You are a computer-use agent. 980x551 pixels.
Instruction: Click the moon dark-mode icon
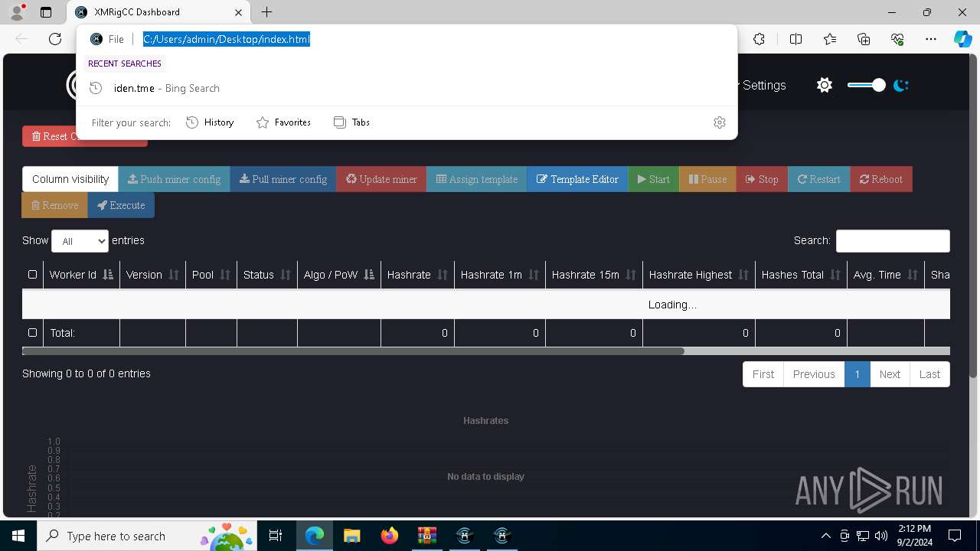point(901,85)
